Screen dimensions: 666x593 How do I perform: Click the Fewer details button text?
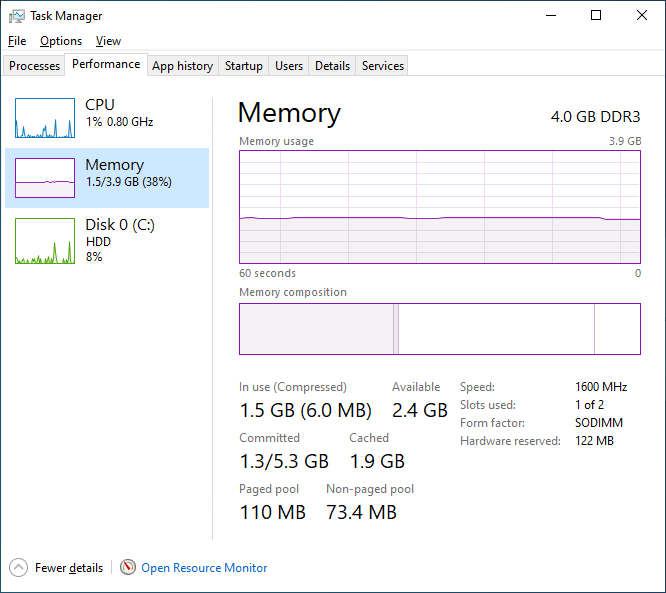[69, 568]
